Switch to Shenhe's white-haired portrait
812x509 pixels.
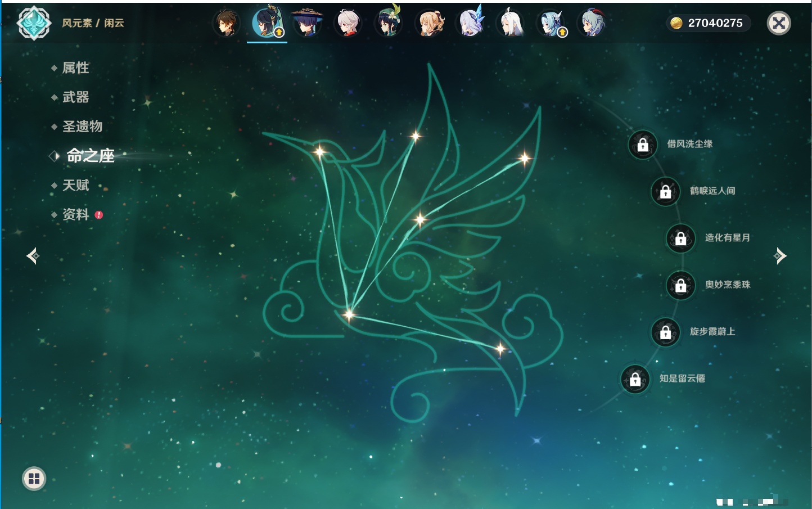pyautogui.click(x=511, y=24)
